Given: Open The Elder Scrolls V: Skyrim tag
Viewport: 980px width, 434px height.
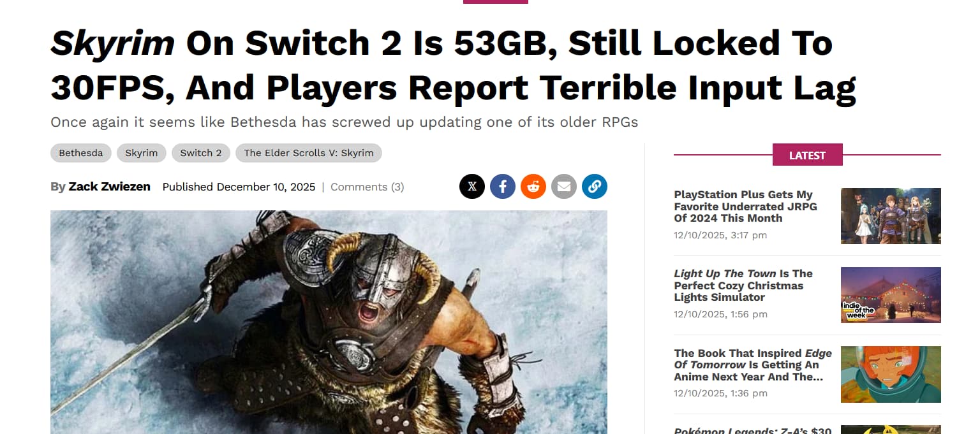Looking at the screenshot, I should pyautogui.click(x=309, y=153).
